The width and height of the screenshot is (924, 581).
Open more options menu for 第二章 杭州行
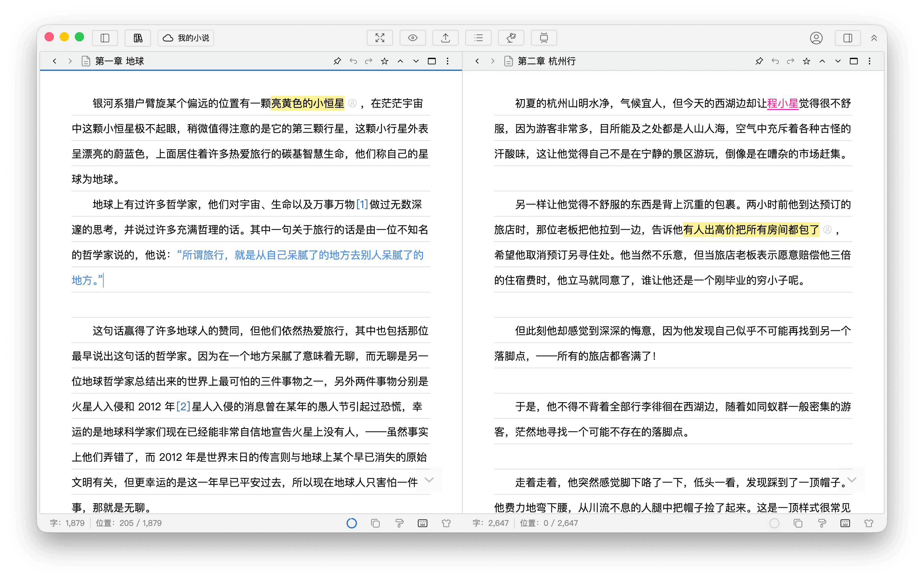[x=870, y=61]
